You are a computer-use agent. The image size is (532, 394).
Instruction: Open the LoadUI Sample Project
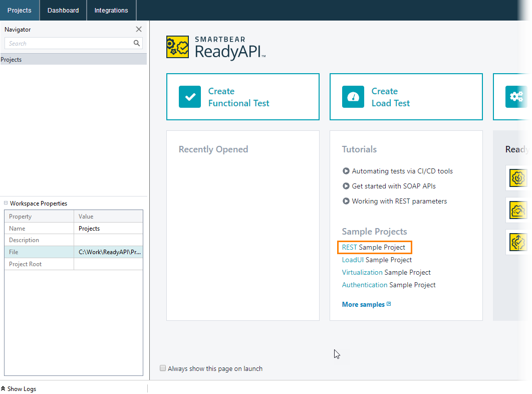[377, 260]
